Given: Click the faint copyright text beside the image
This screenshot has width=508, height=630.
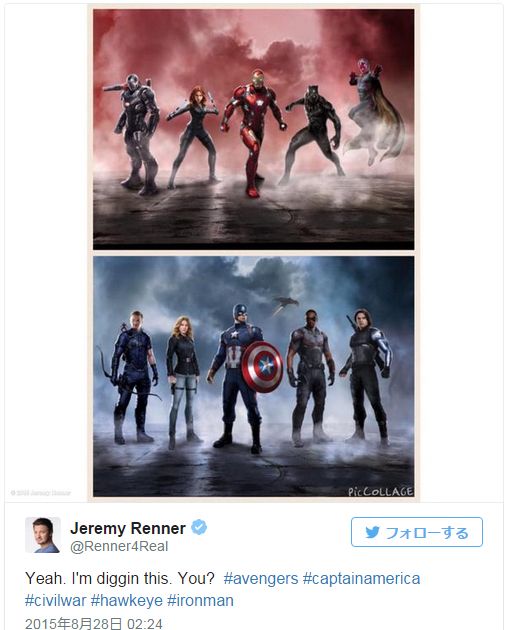Looking at the screenshot, I should click(41, 493).
